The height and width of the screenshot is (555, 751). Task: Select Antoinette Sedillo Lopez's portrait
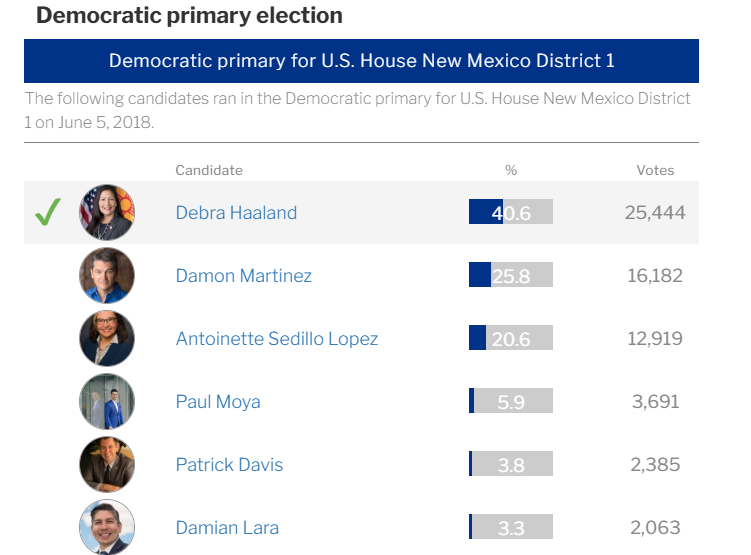107,338
